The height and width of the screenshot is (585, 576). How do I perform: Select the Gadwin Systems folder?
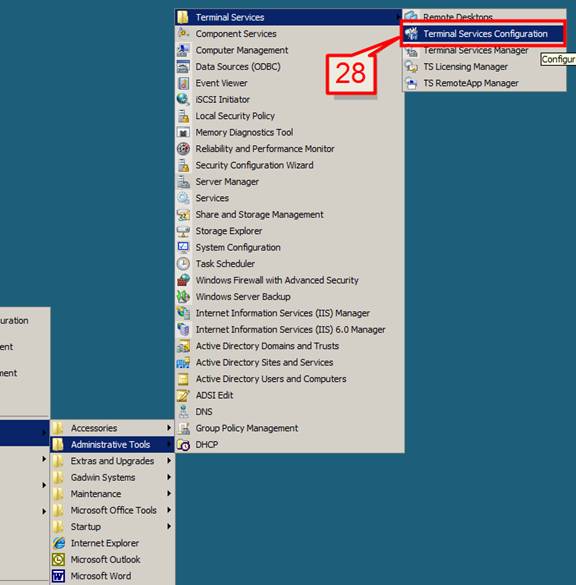pos(112,478)
